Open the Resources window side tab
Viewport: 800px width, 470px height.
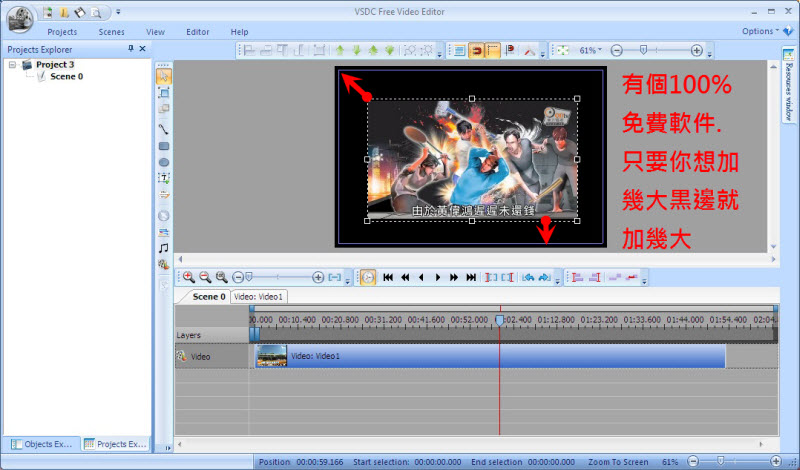pos(788,85)
